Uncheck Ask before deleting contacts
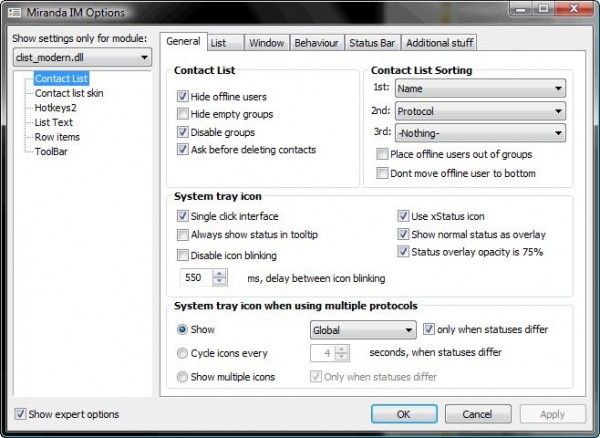 (x=183, y=149)
